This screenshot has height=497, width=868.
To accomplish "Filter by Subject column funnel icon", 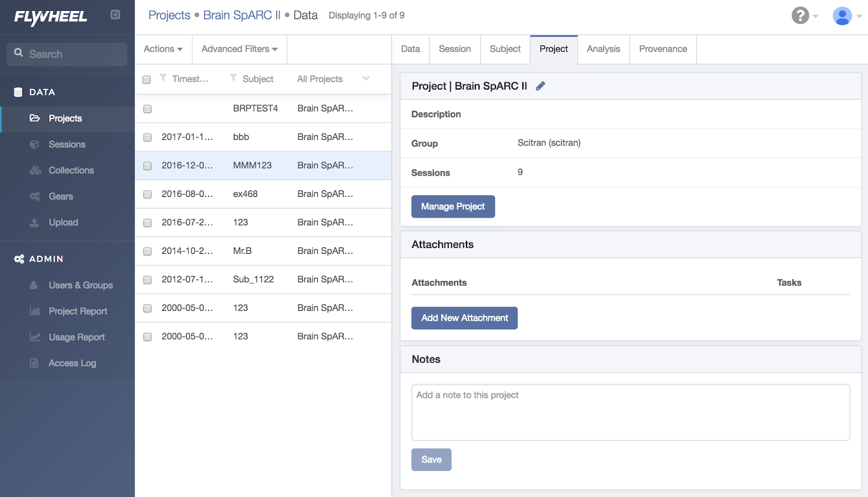I will tap(233, 78).
